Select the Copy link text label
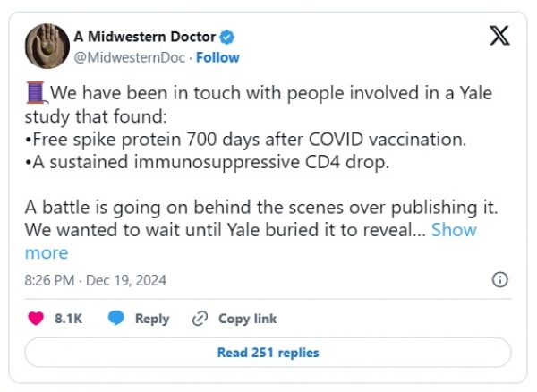Viewport: 537px width, 392px height. 247,319
